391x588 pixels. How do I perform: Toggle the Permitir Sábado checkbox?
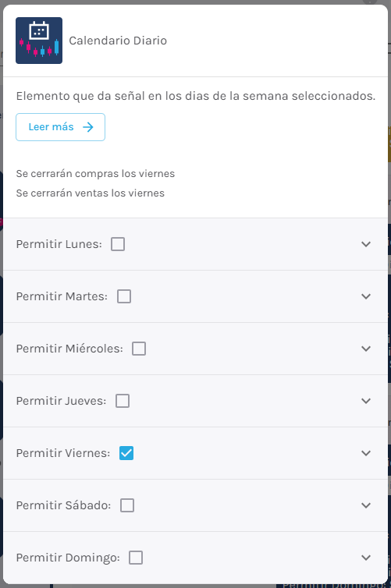point(127,505)
